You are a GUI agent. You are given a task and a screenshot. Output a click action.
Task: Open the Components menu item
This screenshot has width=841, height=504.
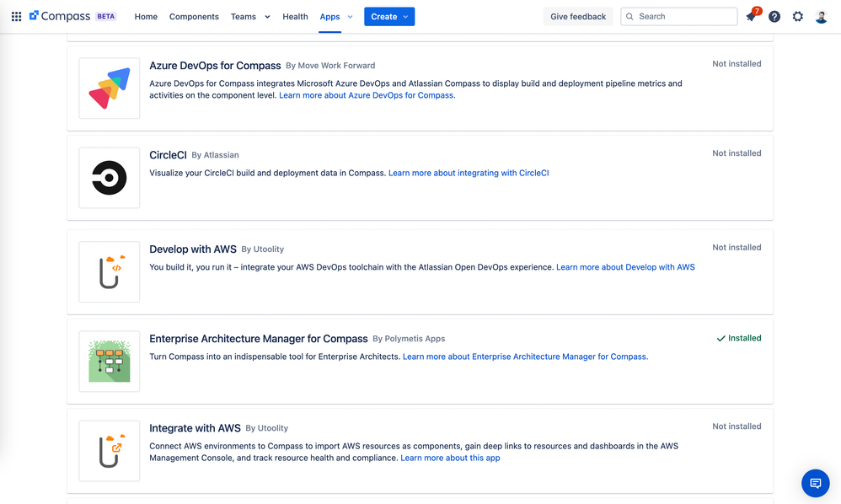[x=194, y=17]
